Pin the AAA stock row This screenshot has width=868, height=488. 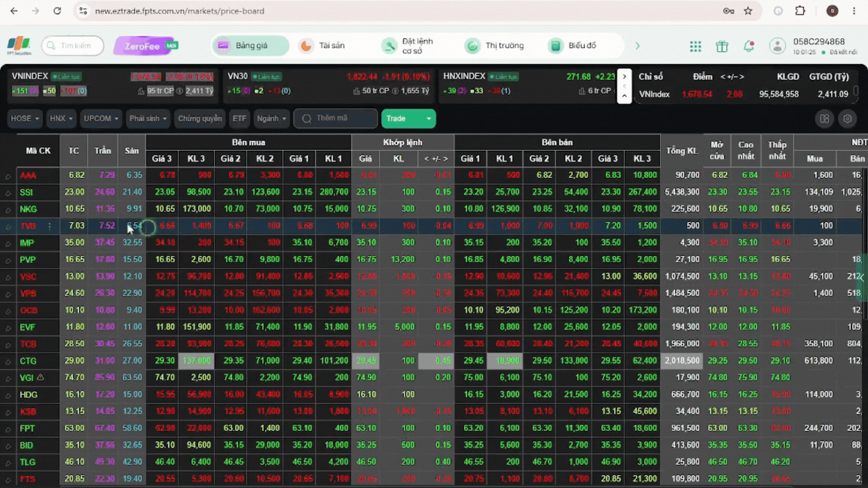[8, 176]
